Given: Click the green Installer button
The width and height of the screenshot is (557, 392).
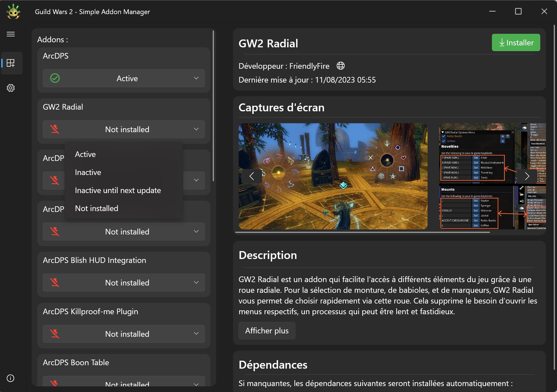Looking at the screenshot, I should (x=516, y=43).
